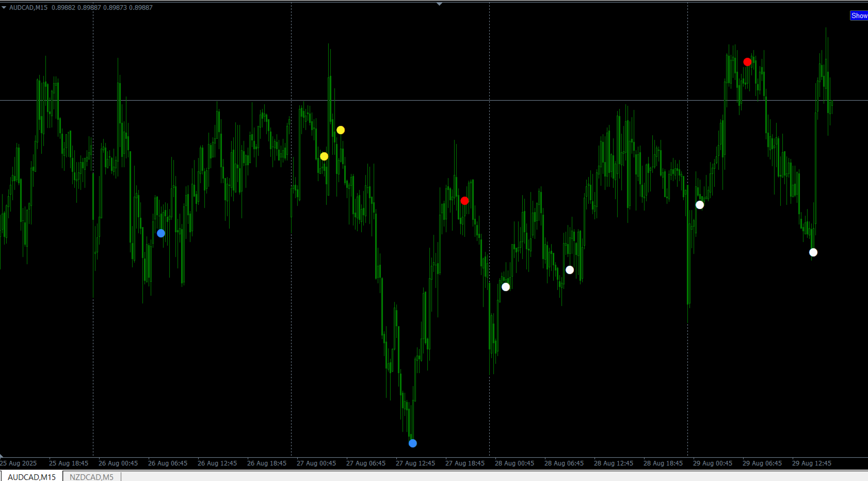Click the 26 Aug 18:45 time axis label
The image size is (868, 481).
267,463
